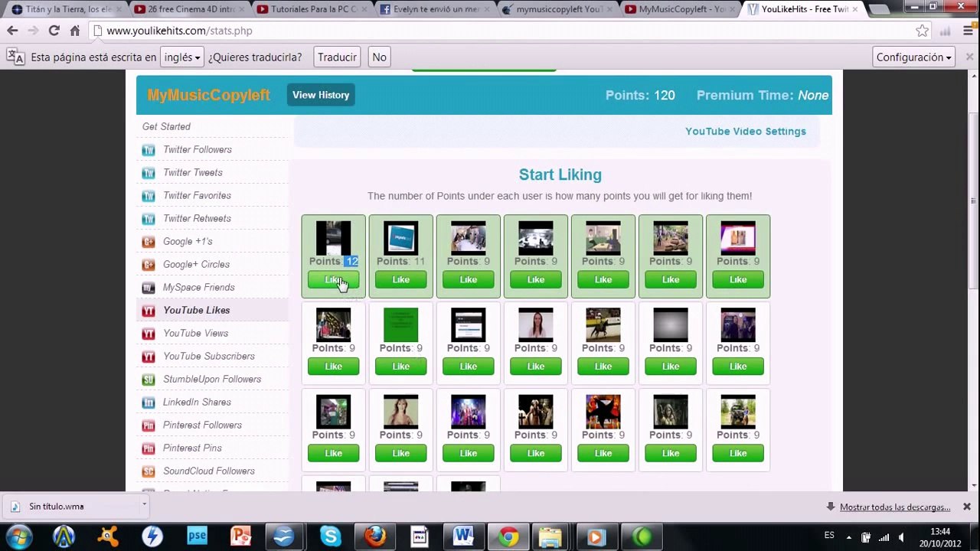Open YouTube Subscribers sidebar link

(x=209, y=357)
